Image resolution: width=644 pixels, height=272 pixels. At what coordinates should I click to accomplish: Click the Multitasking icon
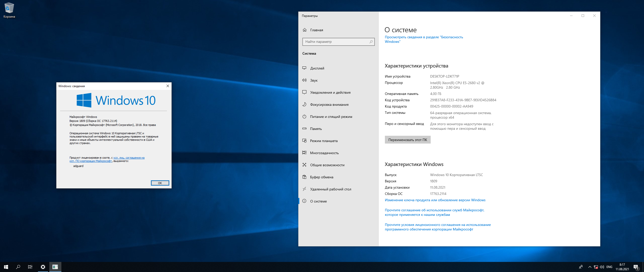pyautogui.click(x=304, y=153)
